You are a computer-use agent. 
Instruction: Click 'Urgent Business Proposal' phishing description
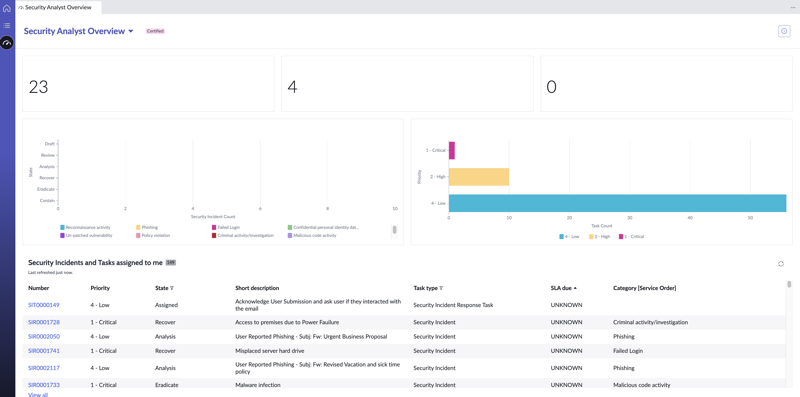[311, 337]
